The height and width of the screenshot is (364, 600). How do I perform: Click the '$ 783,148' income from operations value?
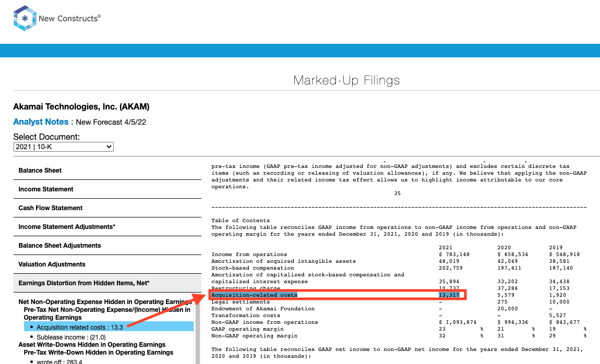click(x=454, y=254)
